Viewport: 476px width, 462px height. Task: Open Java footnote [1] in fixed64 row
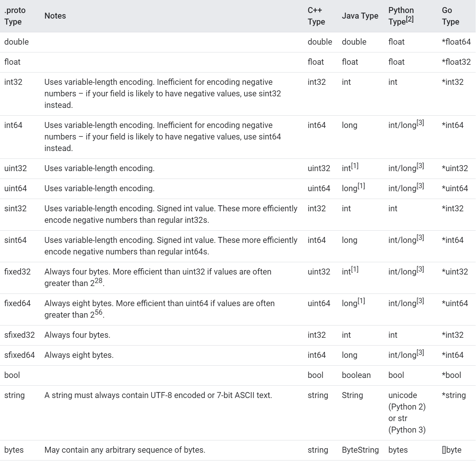[x=361, y=301]
